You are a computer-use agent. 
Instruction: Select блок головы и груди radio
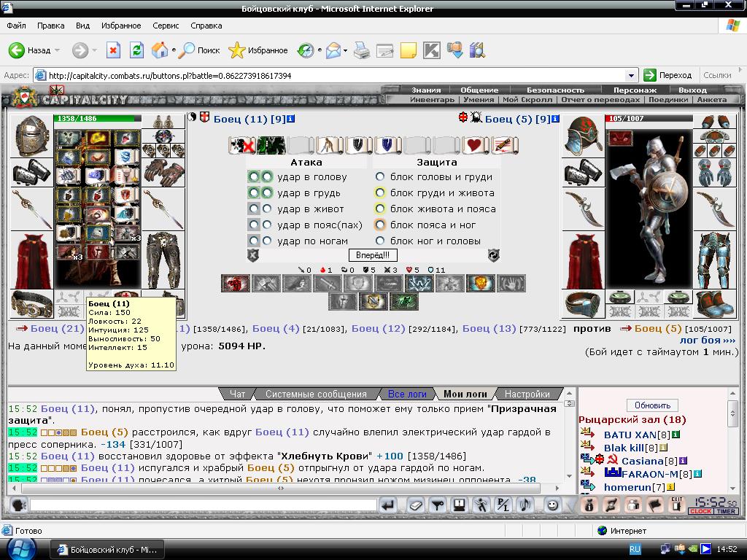(x=379, y=176)
